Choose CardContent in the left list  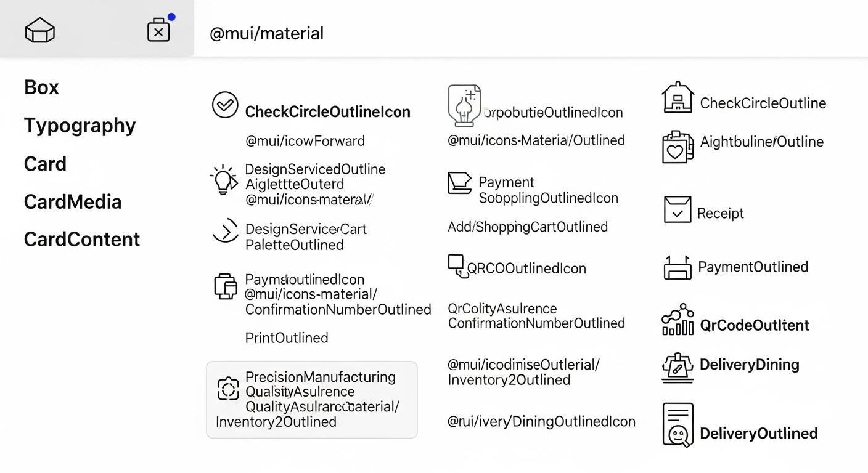click(82, 240)
